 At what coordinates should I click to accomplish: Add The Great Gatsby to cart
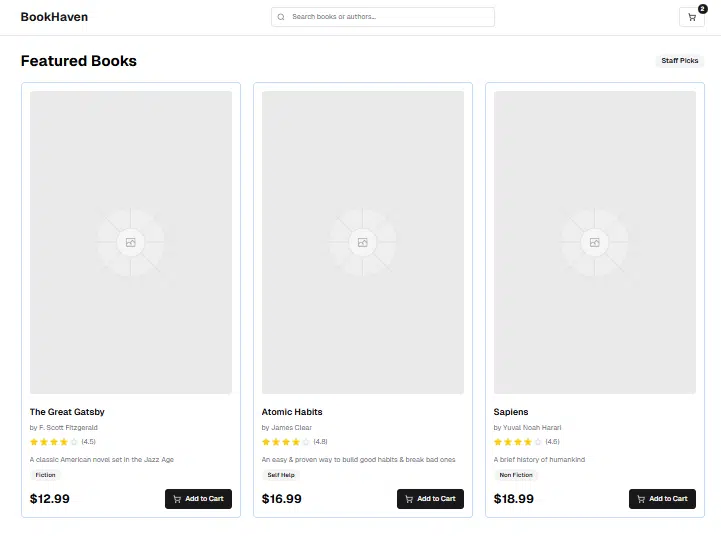pyautogui.click(x=198, y=499)
